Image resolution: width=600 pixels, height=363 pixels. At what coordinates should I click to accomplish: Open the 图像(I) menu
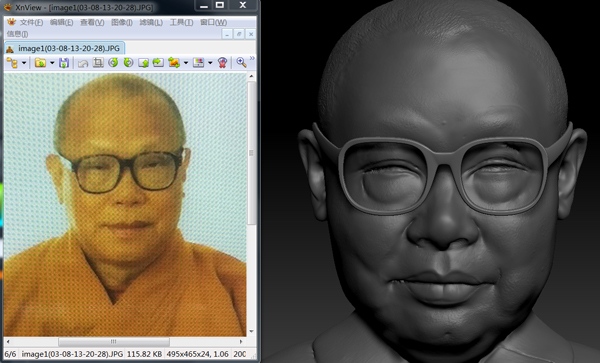(122, 23)
